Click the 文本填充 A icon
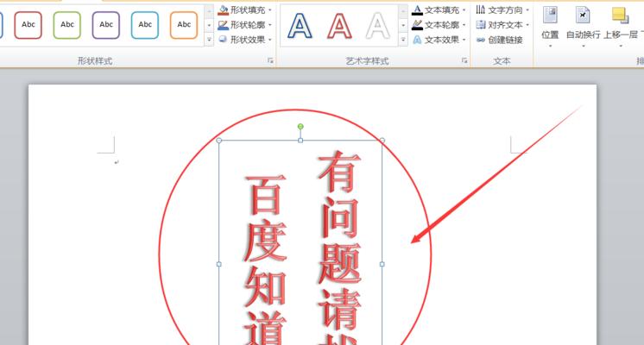This screenshot has width=644, height=345. pyautogui.click(x=417, y=9)
